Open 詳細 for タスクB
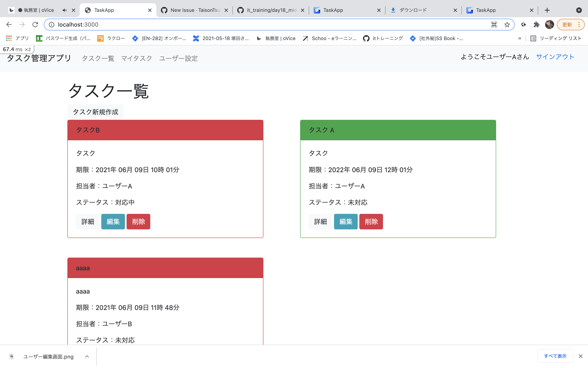The image size is (588, 368). click(88, 221)
